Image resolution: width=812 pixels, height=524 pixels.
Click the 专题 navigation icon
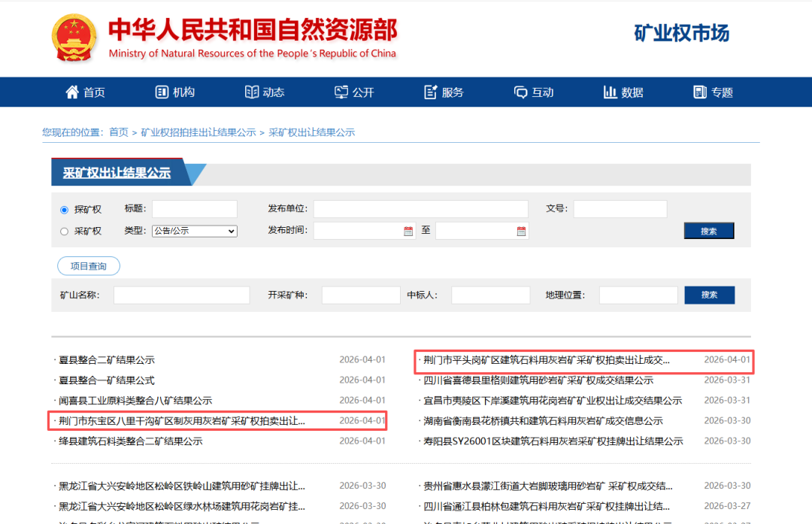[700, 92]
